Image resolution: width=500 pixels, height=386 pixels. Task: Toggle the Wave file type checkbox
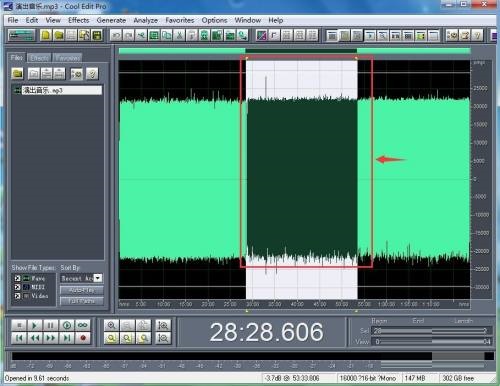(x=17, y=278)
